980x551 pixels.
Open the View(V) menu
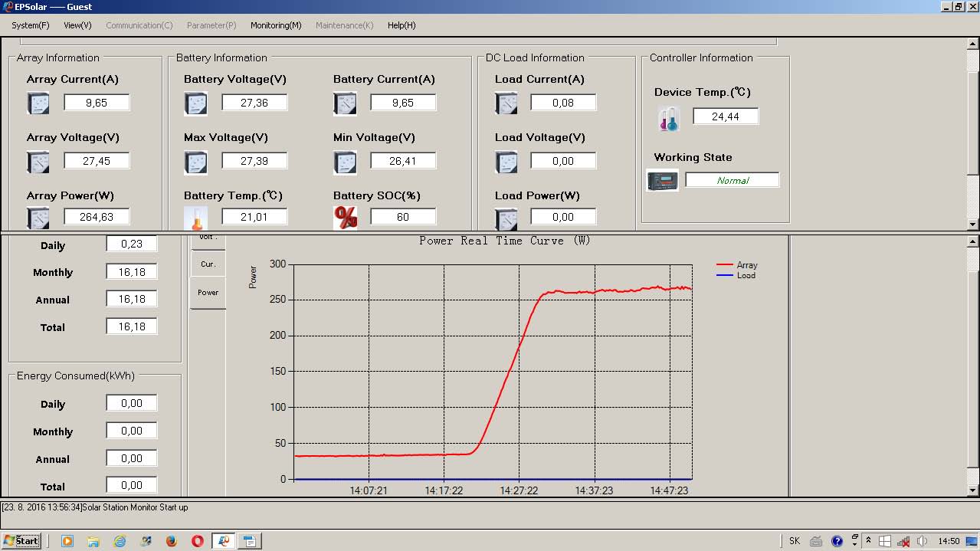click(x=77, y=25)
